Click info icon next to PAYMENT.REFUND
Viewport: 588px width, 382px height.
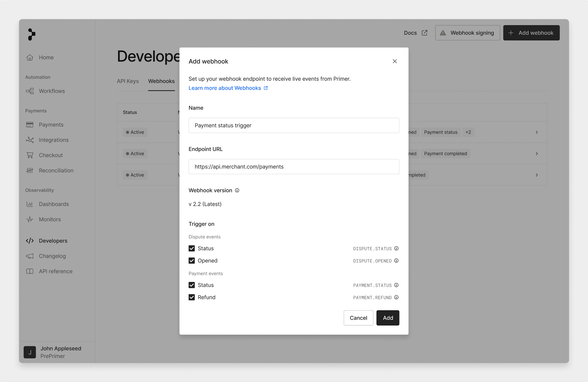(396, 297)
